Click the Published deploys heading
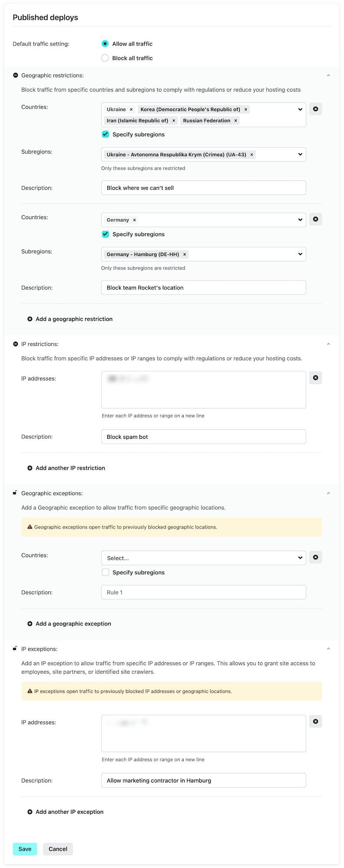The height and width of the screenshot is (868, 344). coord(46,17)
